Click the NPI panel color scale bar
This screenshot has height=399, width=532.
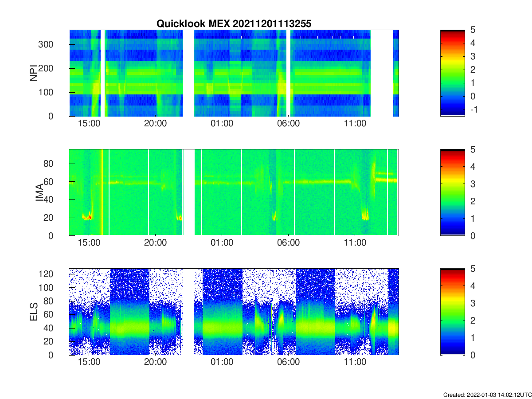click(453, 73)
